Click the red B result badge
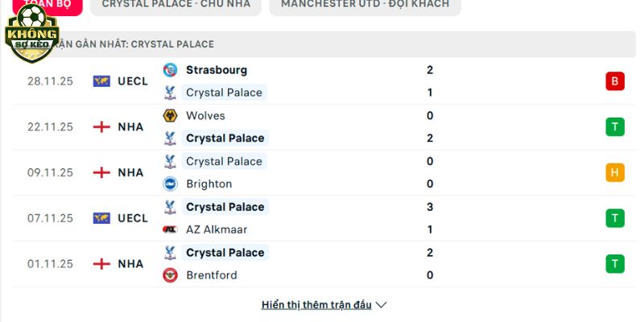 pos(615,81)
